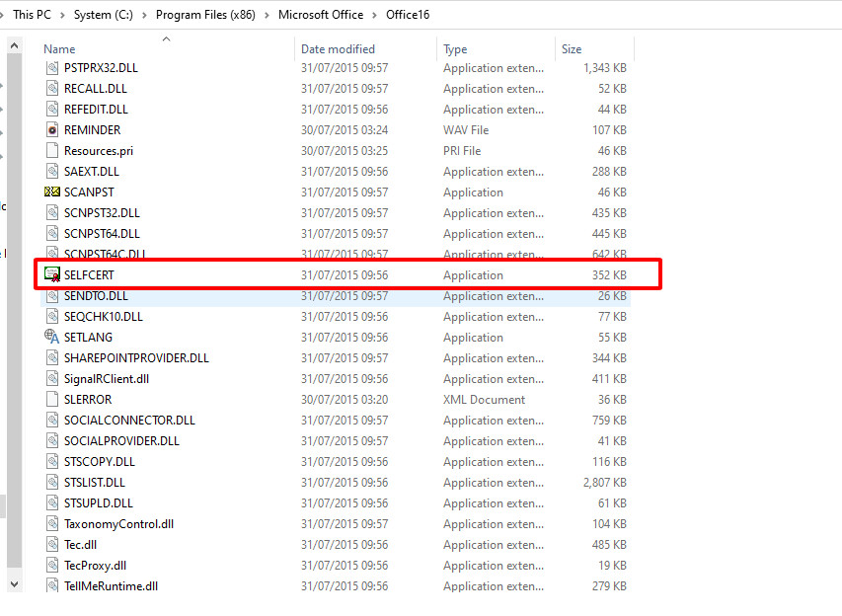Click the 2,807 KB size value
Image resolution: width=842 pixels, height=616 pixels.
pos(605,483)
